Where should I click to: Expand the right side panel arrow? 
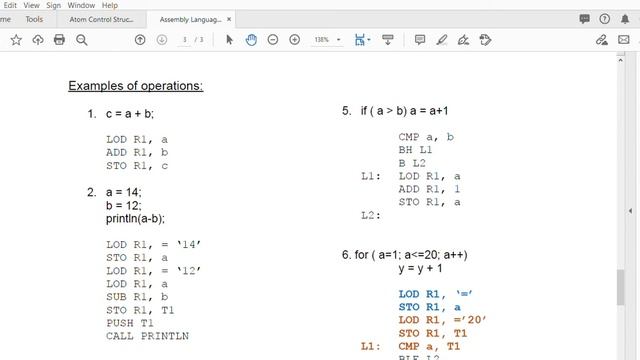pos(631,211)
